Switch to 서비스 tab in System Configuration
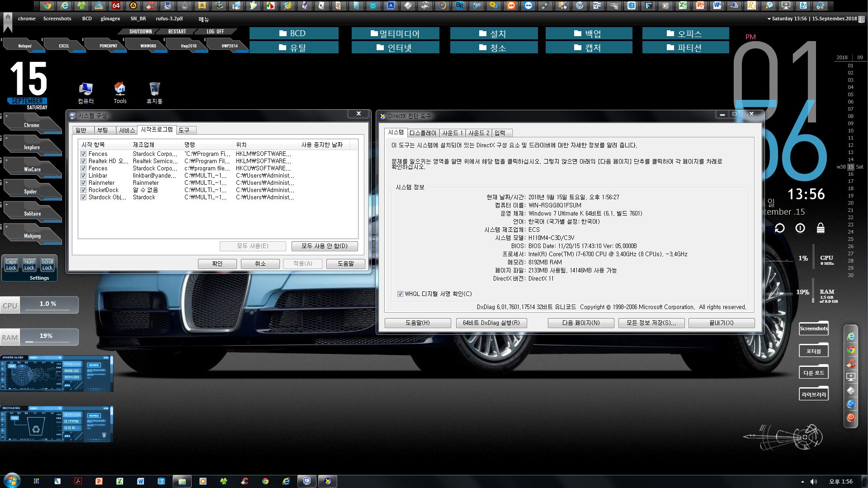868x488 pixels. 127,131
